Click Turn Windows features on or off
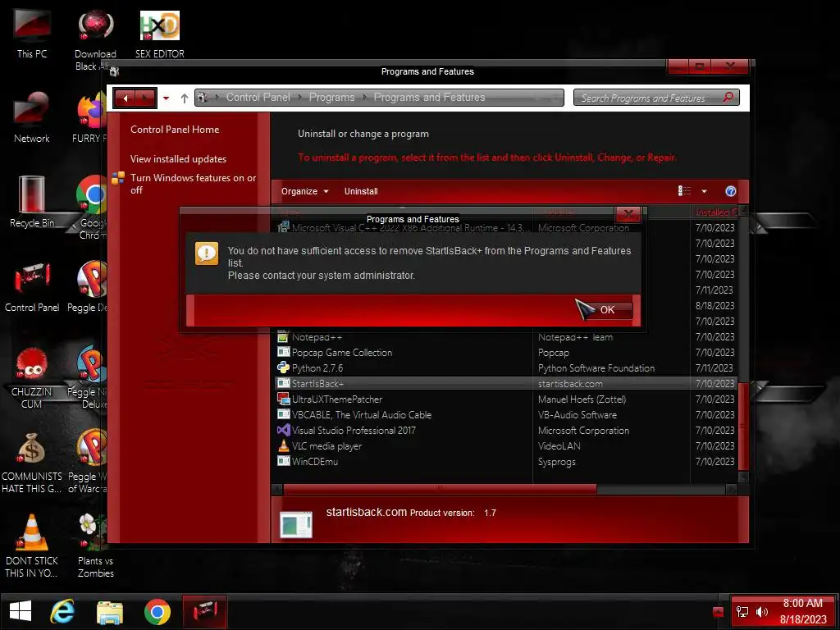840x630 pixels. [x=193, y=184]
